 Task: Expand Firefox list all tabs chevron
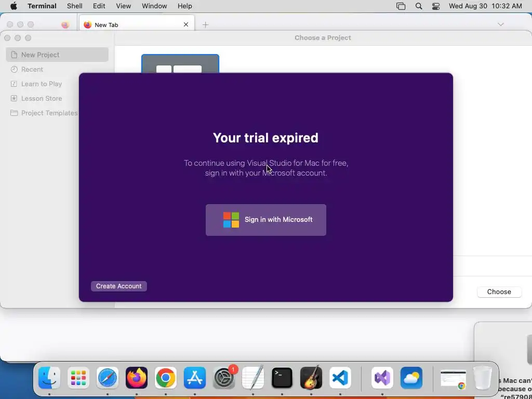pyautogui.click(x=500, y=24)
